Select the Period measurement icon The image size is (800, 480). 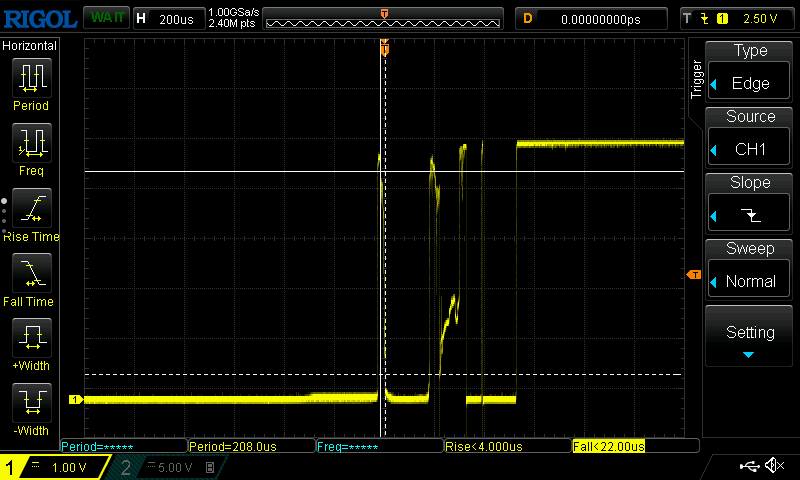tap(31, 80)
